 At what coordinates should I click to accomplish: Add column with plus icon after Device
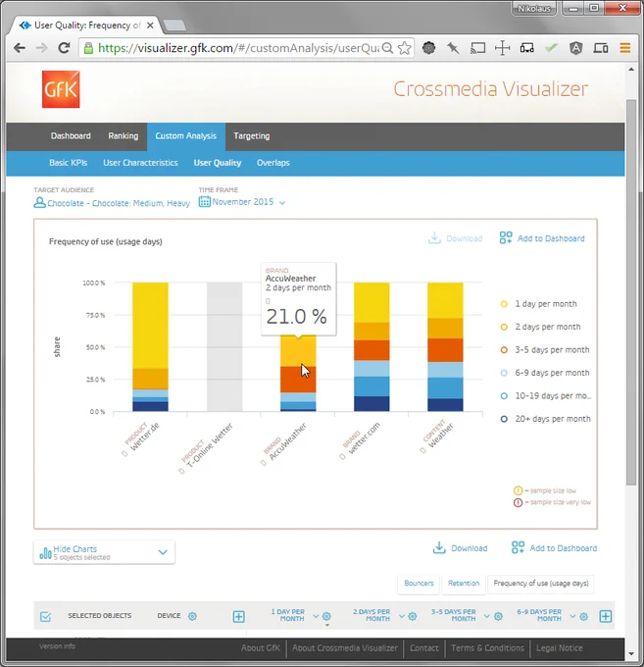(x=238, y=616)
